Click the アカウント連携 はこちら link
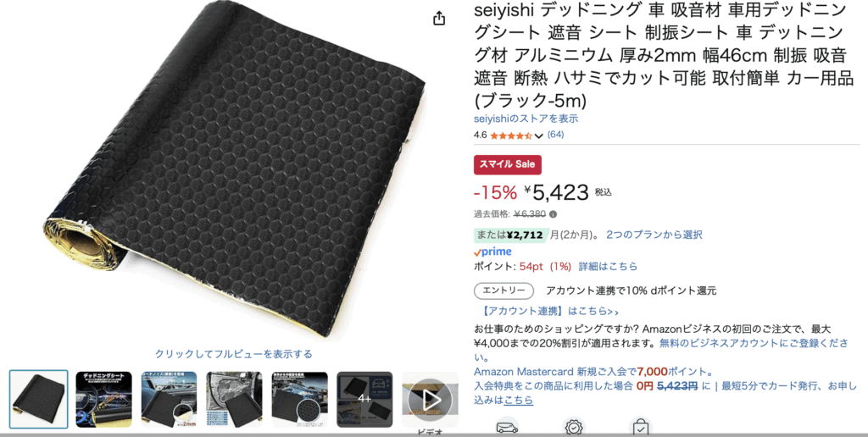The image size is (868, 437). 551,311
